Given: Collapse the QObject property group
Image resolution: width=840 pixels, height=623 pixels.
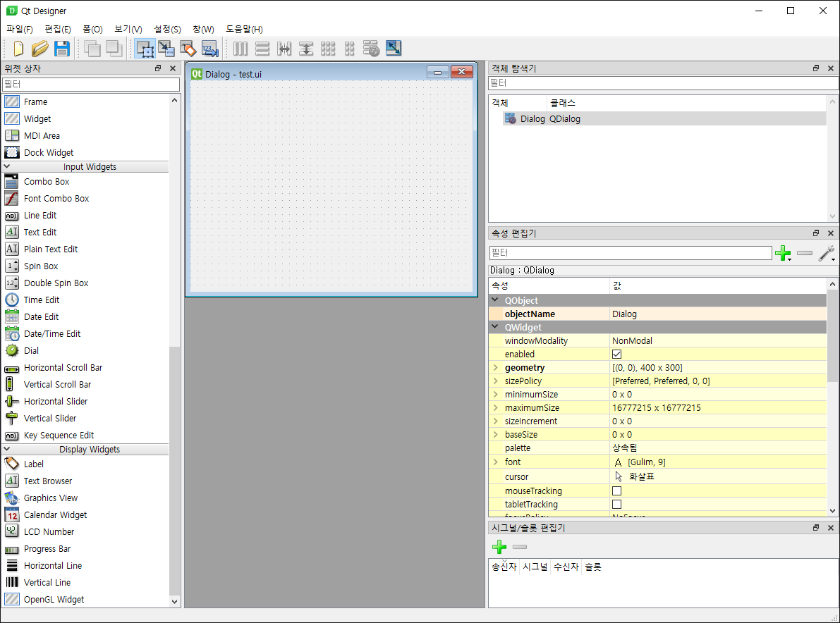Looking at the screenshot, I should click(x=496, y=300).
